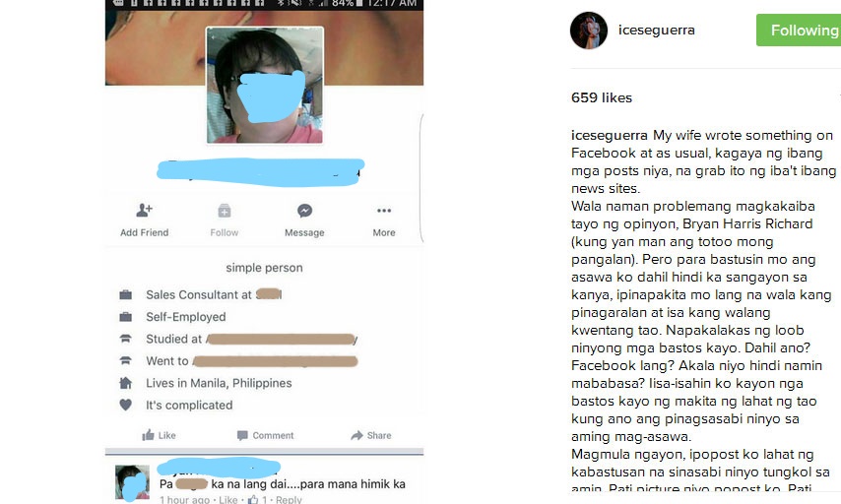This screenshot has height=504, width=841.
Task: Toggle the green Following button
Action: (799, 31)
